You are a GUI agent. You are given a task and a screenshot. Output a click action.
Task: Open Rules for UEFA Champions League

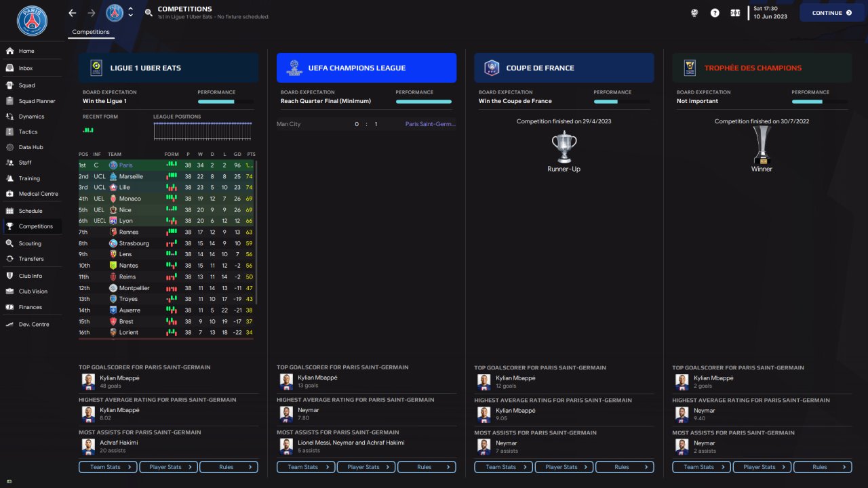427,467
